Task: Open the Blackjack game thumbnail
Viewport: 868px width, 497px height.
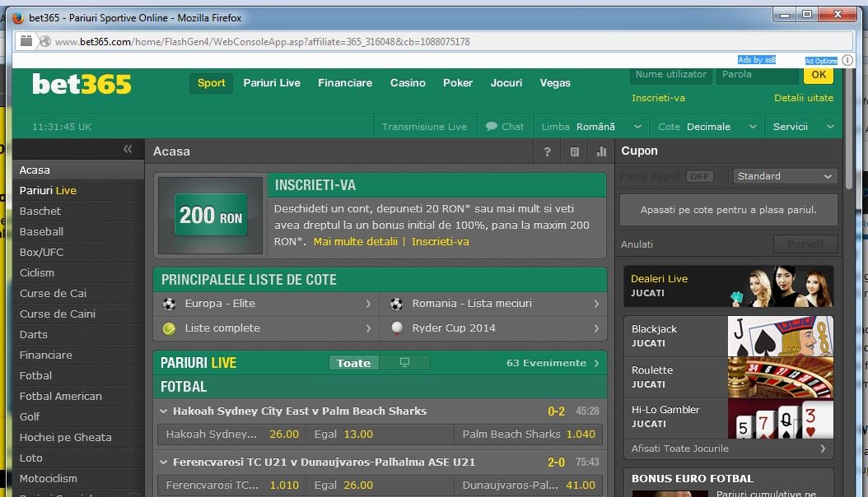Action: coord(780,336)
